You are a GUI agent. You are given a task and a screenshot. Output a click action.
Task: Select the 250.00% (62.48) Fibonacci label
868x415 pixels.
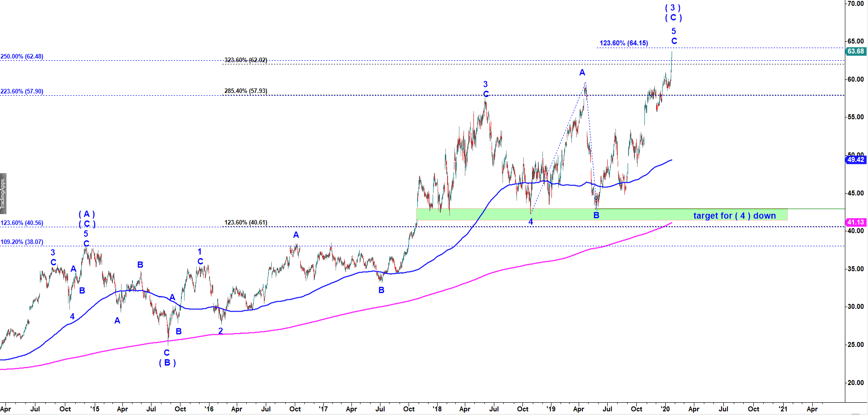(22, 57)
